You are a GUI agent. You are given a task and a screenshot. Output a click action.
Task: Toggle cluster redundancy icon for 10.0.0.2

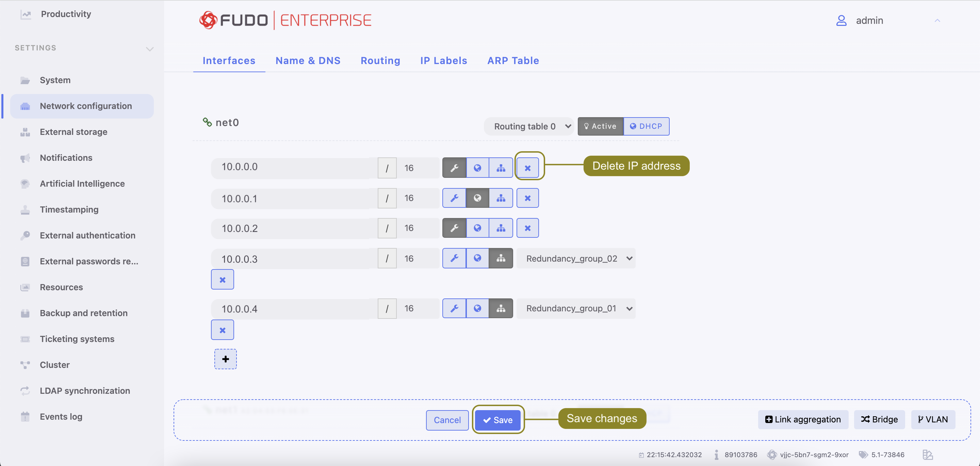coord(501,228)
